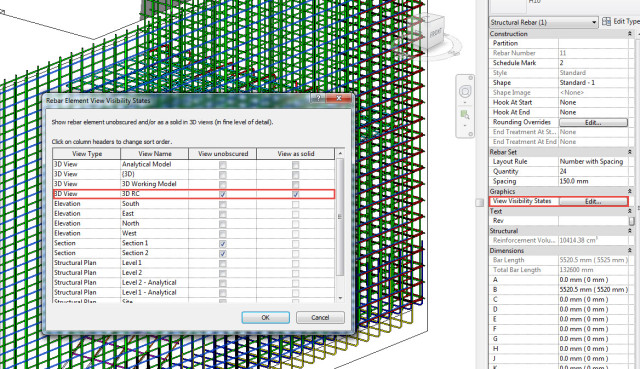Click Edit for Rounding Overrides
The height and width of the screenshot is (369, 640).
click(593, 122)
